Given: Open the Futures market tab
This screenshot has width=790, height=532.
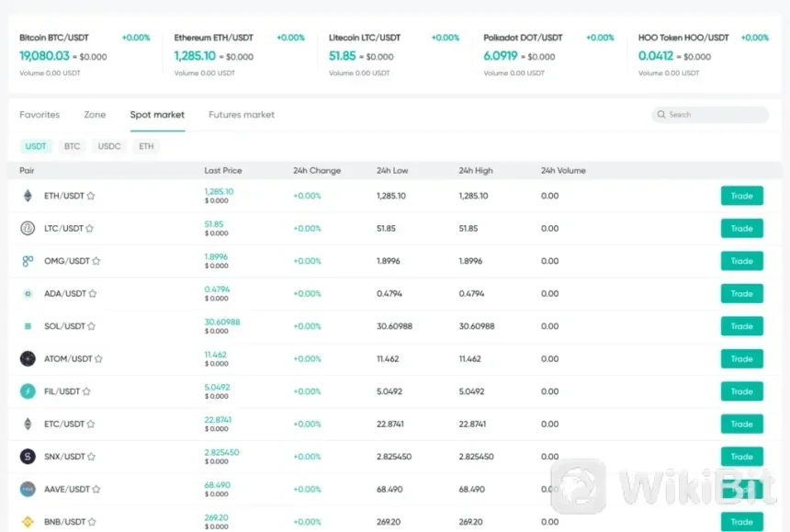Looking at the screenshot, I should [242, 115].
